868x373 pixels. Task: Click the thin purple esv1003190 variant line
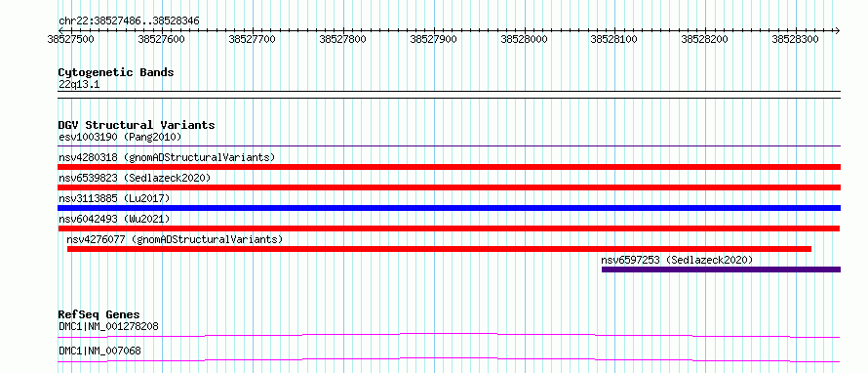449,146
